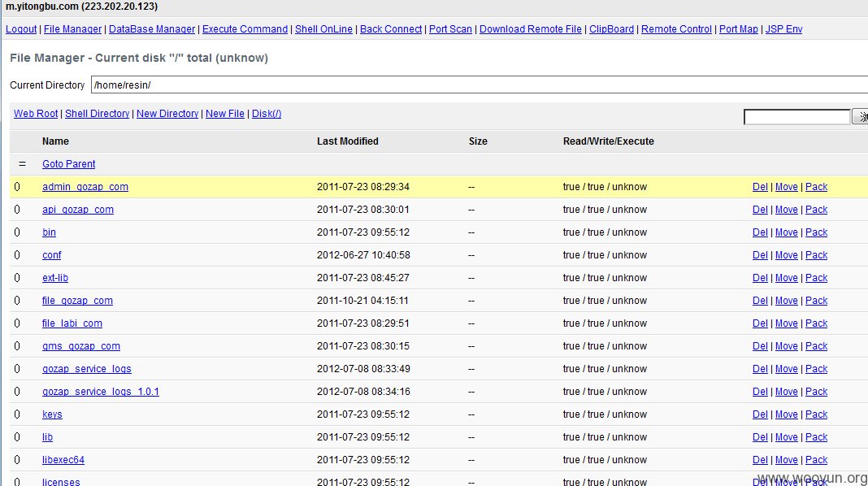Select checkbox for ext-lib row

coord(16,277)
